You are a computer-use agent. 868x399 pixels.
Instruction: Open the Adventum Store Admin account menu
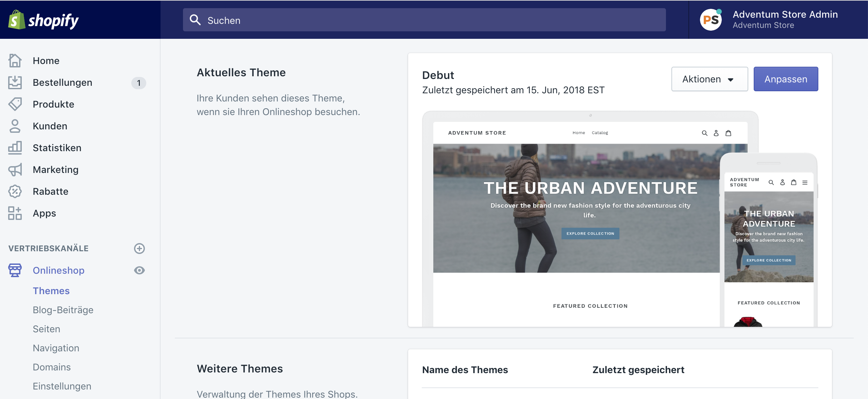778,20
